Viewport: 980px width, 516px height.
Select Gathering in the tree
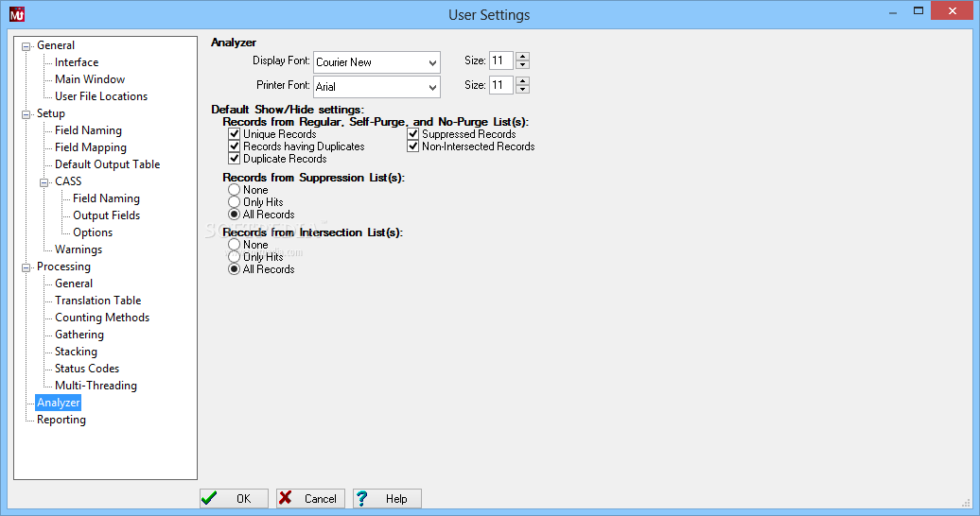pos(79,335)
